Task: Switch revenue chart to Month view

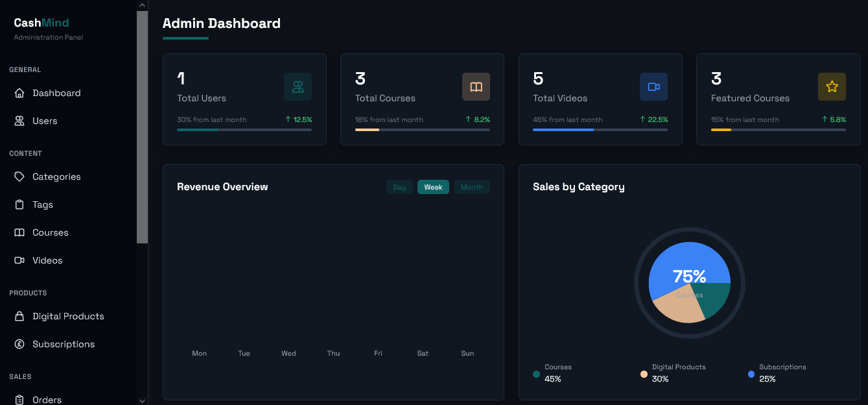Action: 472,187
